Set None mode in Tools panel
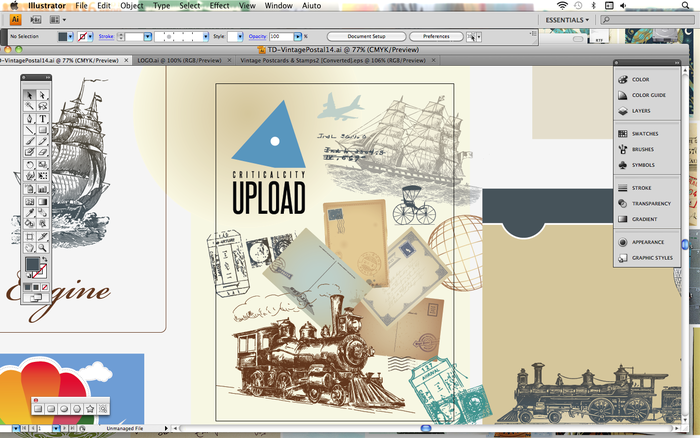The width and height of the screenshot is (700, 438). pyautogui.click(x=45, y=287)
